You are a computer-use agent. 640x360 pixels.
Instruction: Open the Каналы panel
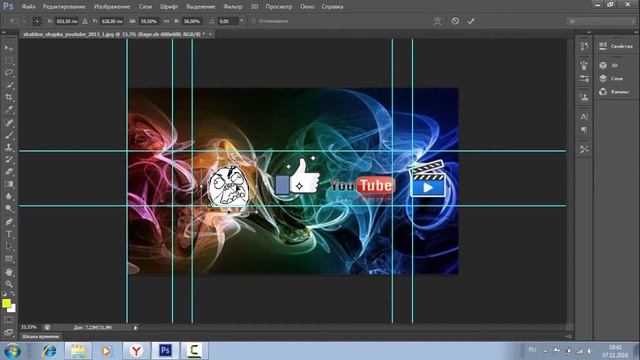coord(614,92)
